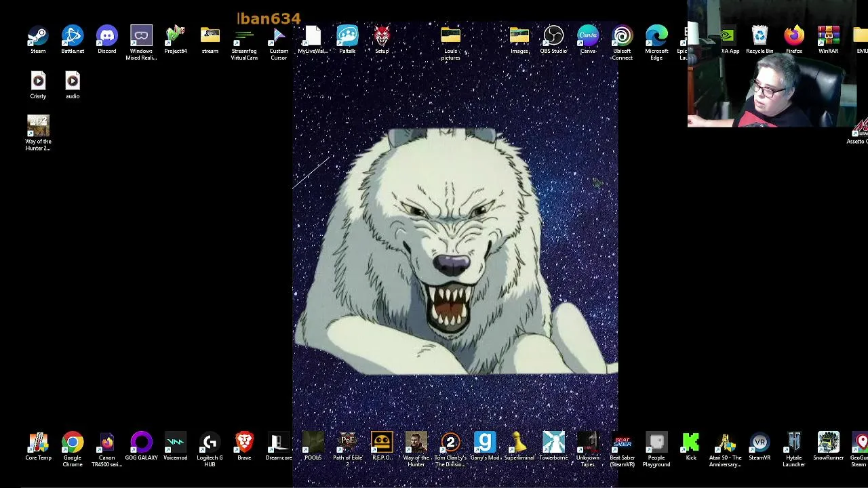Open the WinRAR shortcut
The height and width of the screenshot is (488, 868).
[828, 37]
